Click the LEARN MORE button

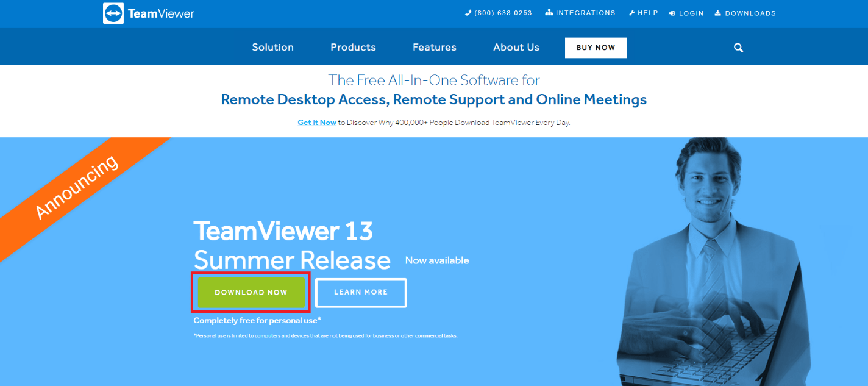click(x=361, y=293)
